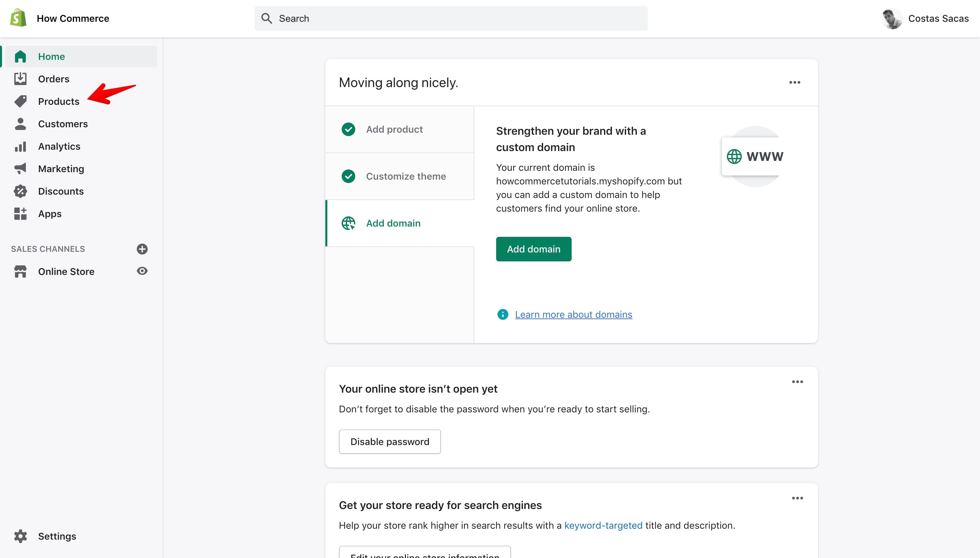Click the Settings gear icon
Image resolution: width=980 pixels, height=558 pixels.
20,536
